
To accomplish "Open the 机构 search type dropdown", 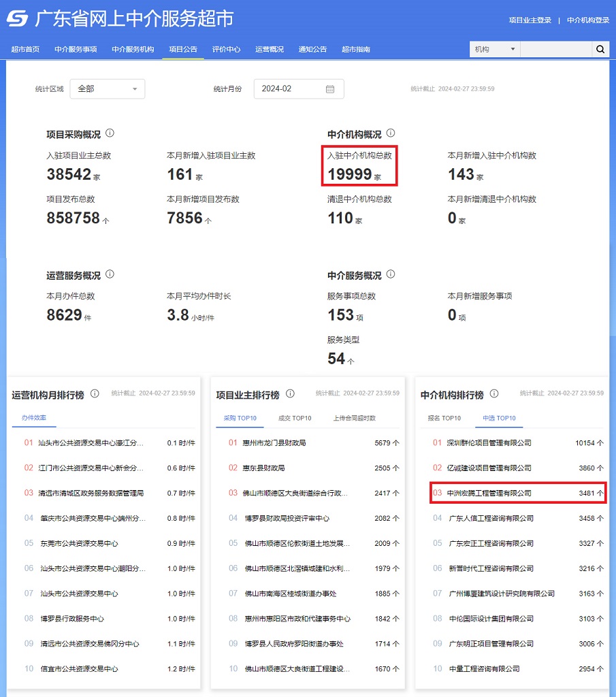I will click(494, 49).
